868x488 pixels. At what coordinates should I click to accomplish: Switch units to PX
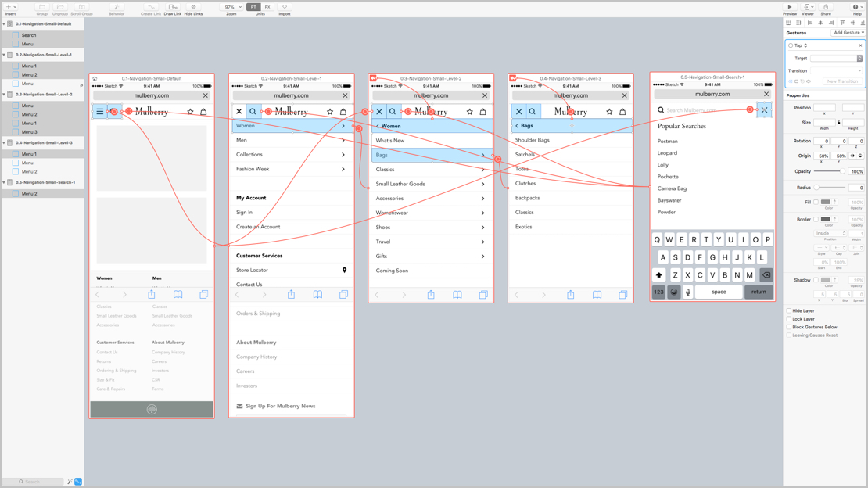coord(267,7)
